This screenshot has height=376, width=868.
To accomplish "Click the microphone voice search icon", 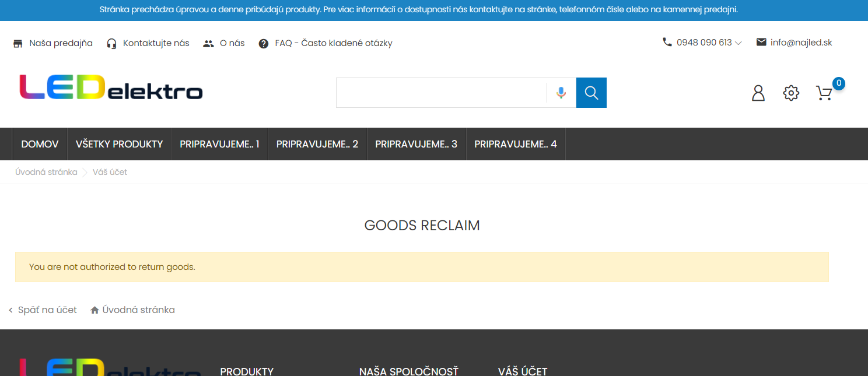I will point(561,93).
